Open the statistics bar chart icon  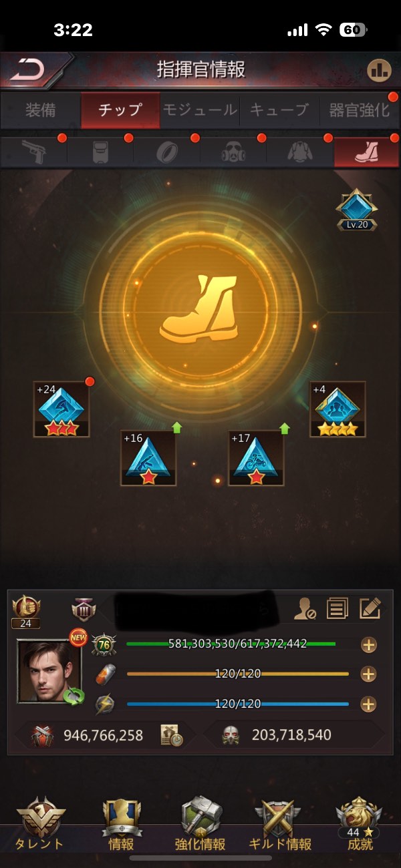coord(379,69)
